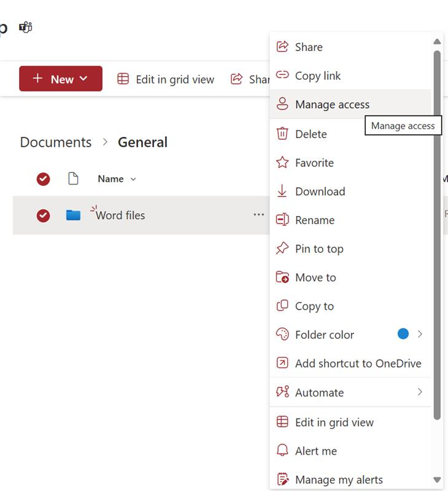Click the Alert me bell icon
The image size is (448, 491).
pos(282,450)
